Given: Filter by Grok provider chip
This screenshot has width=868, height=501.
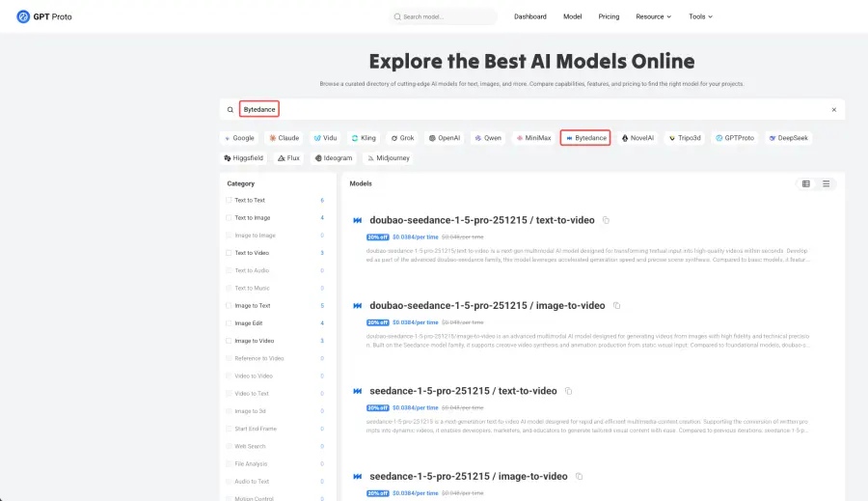Looking at the screenshot, I should point(402,138).
